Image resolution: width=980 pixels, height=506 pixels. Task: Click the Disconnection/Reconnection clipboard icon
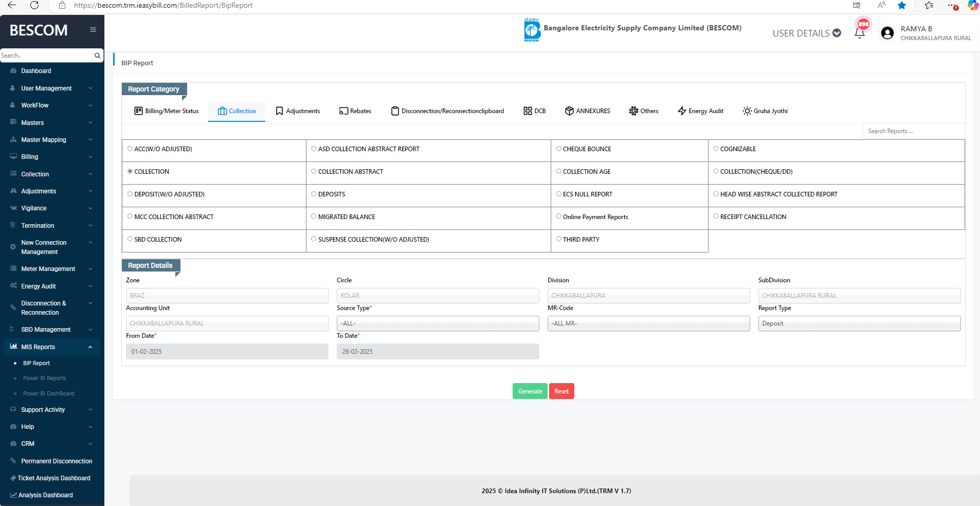[x=395, y=111]
